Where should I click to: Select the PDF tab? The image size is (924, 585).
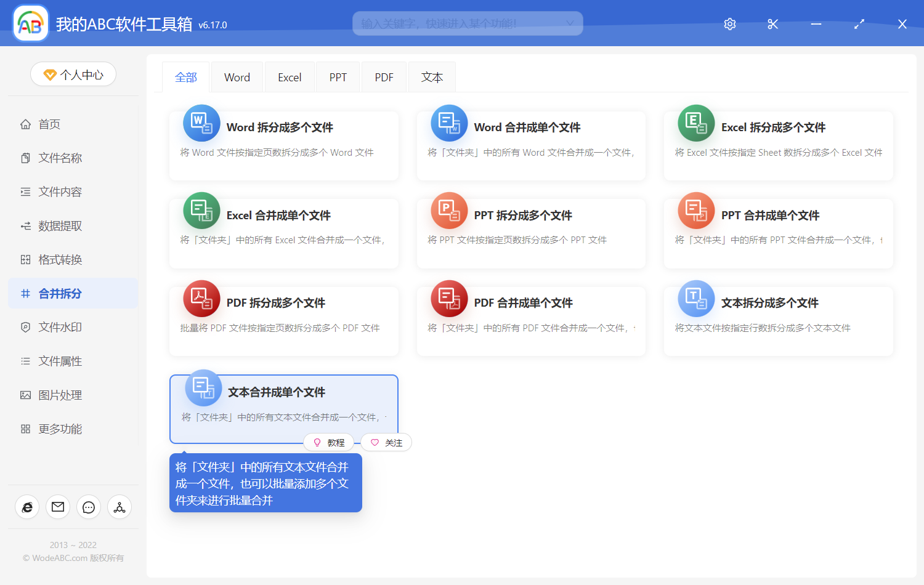click(x=384, y=78)
